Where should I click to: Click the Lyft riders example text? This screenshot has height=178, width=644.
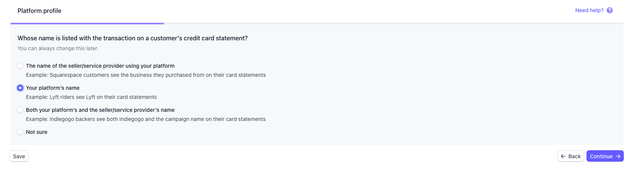(x=91, y=97)
